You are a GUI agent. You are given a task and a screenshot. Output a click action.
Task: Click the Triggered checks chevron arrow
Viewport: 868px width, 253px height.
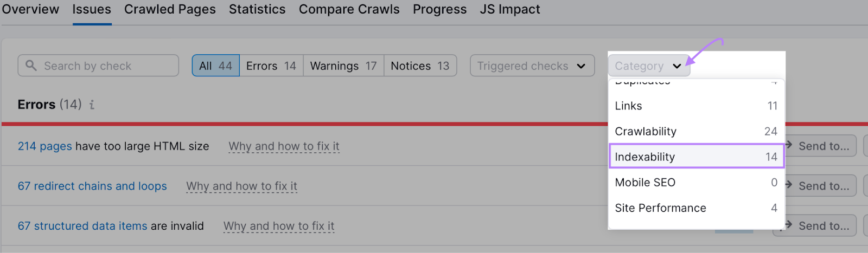(x=581, y=66)
